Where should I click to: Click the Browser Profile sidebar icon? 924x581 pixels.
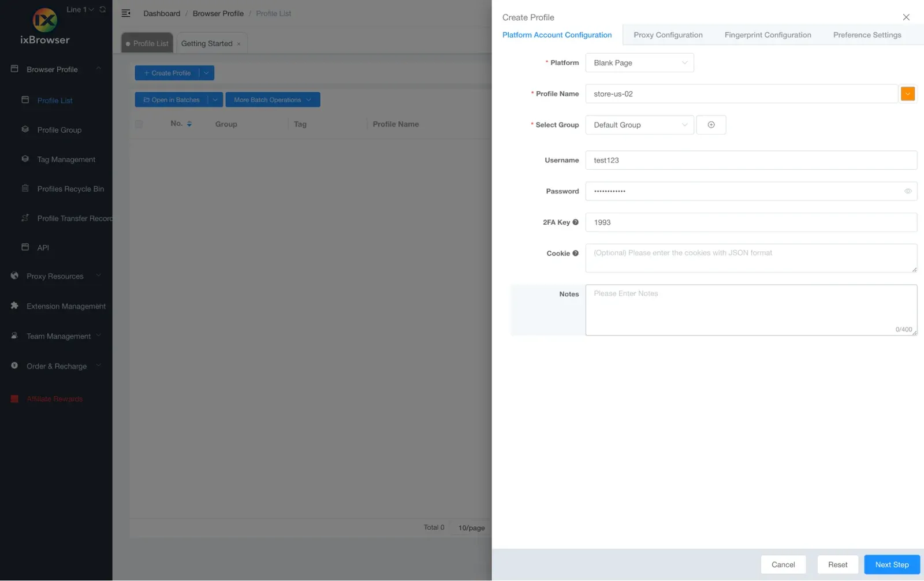click(x=14, y=69)
